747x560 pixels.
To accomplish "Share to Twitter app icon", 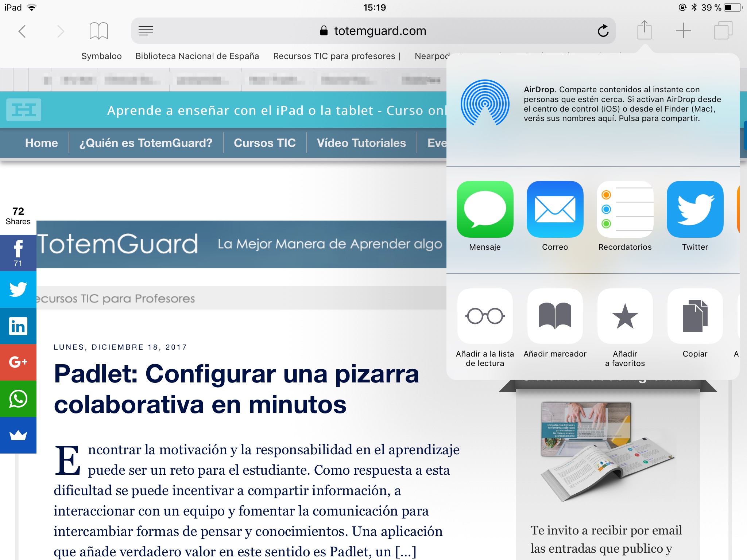I will tap(695, 209).
